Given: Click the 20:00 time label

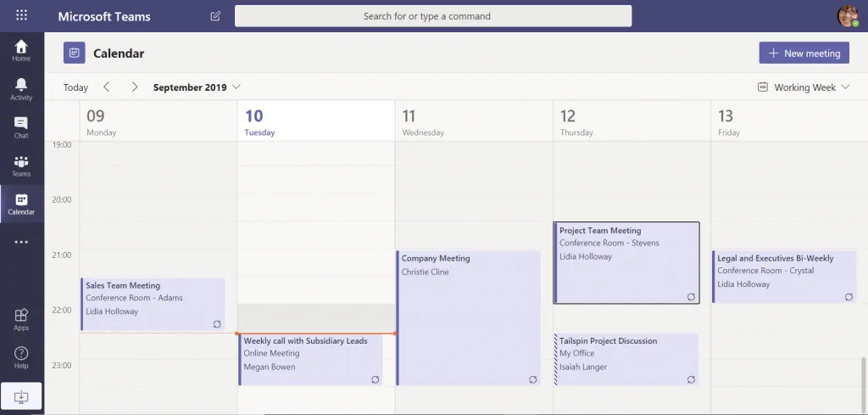Looking at the screenshot, I should tap(61, 199).
